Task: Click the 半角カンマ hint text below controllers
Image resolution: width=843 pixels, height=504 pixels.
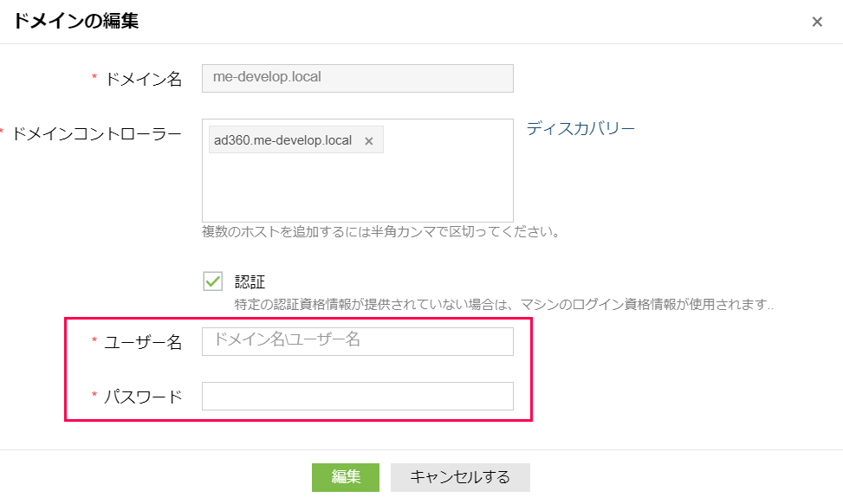Action: [x=380, y=232]
